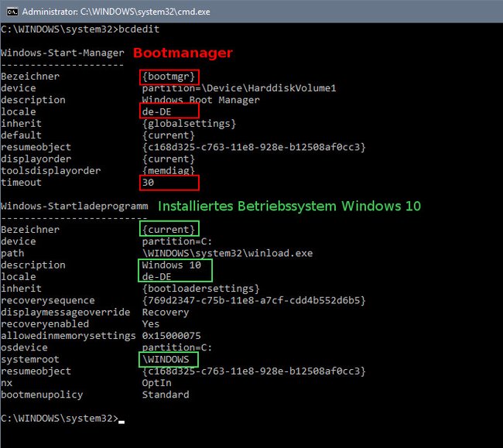
Task: Click the 'displaymessageoverride' property label
Action: click(x=66, y=313)
